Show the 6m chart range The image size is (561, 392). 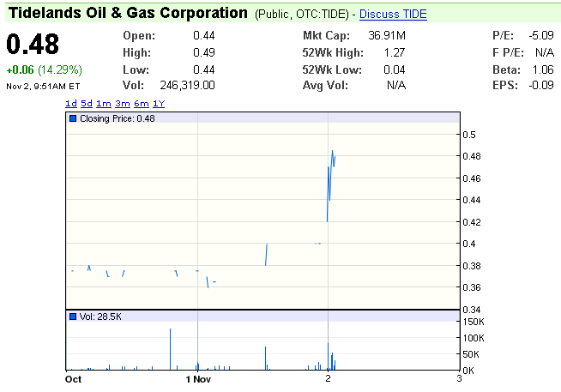coord(142,104)
